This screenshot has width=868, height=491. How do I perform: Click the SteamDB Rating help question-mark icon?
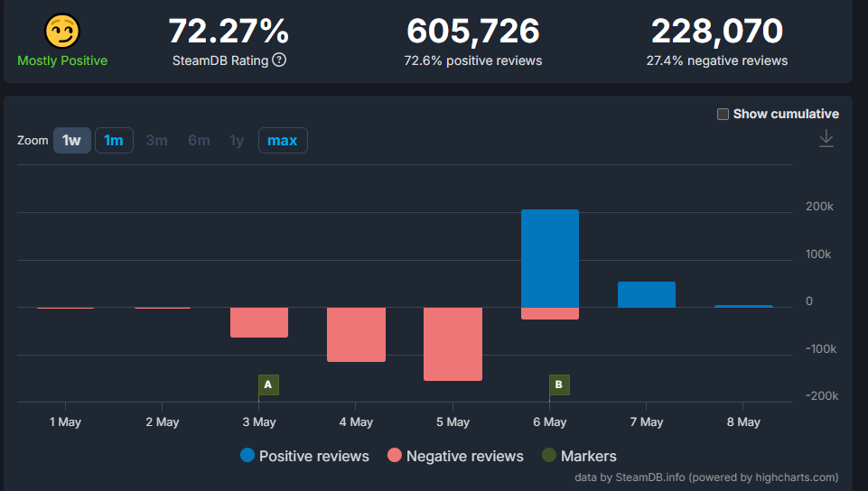(x=279, y=60)
